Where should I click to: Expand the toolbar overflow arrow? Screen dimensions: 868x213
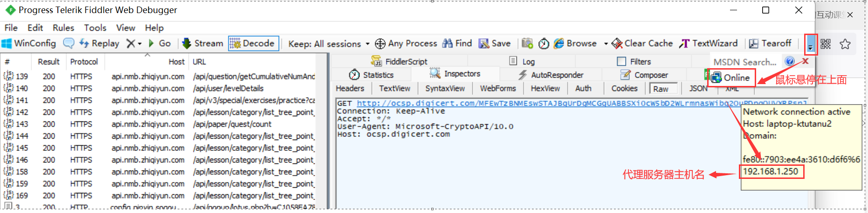coord(811,44)
